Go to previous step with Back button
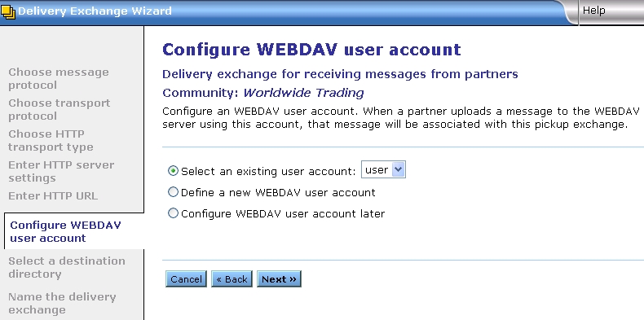The width and height of the screenshot is (644, 320). (232, 279)
